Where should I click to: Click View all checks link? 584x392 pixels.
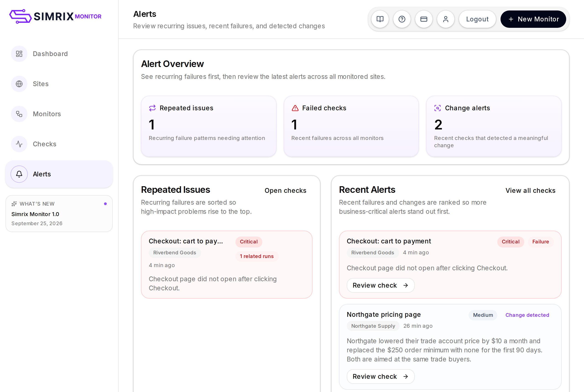click(x=530, y=191)
